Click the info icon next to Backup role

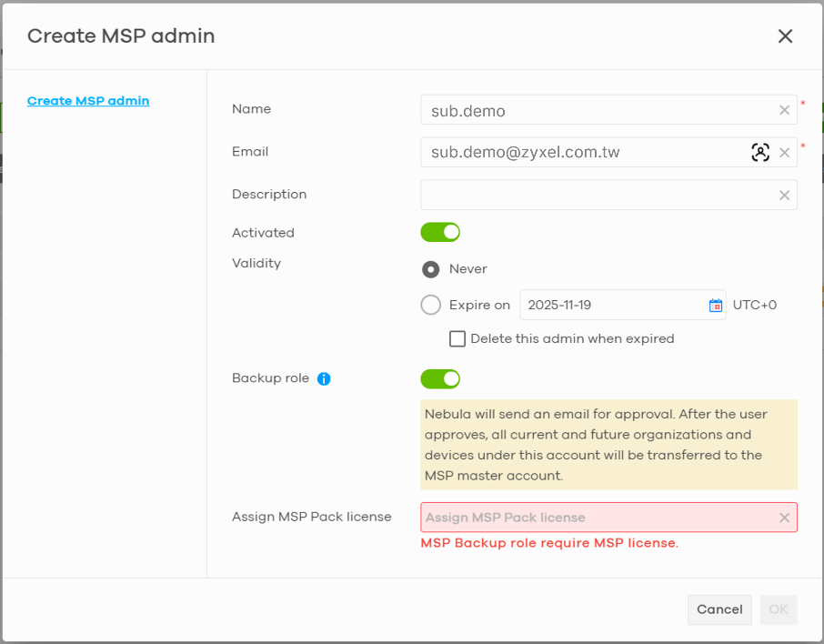coord(324,378)
